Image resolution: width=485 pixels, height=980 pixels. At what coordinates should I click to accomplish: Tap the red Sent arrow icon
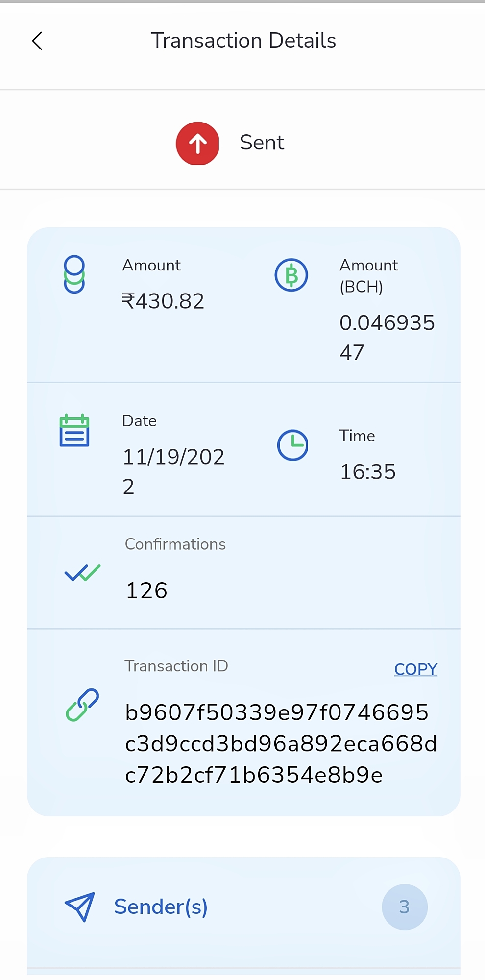click(197, 143)
